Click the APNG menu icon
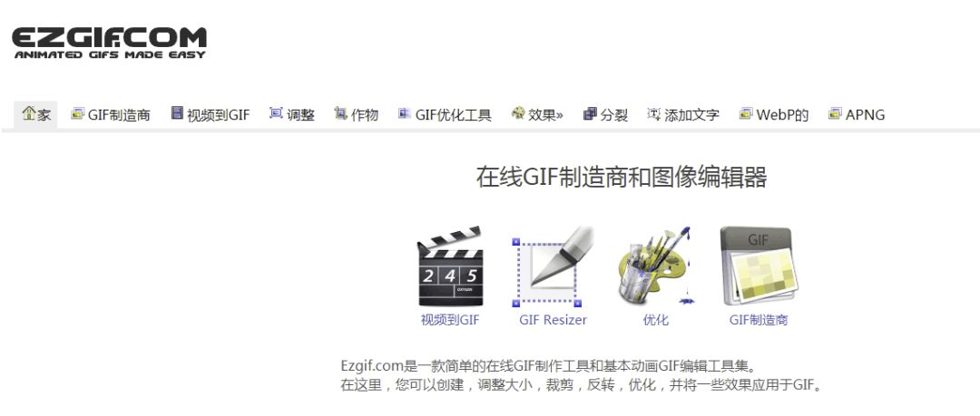980x416 pixels. tap(835, 113)
